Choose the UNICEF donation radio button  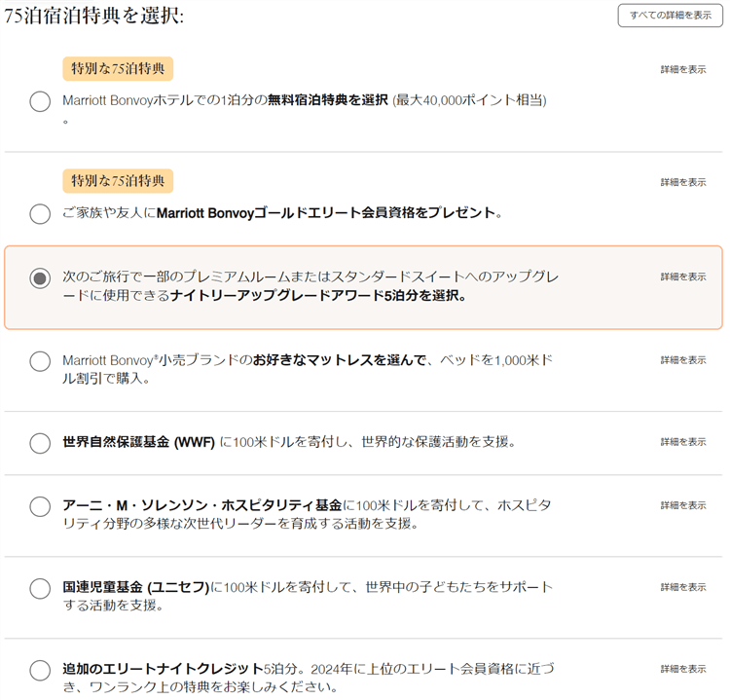tap(40, 588)
